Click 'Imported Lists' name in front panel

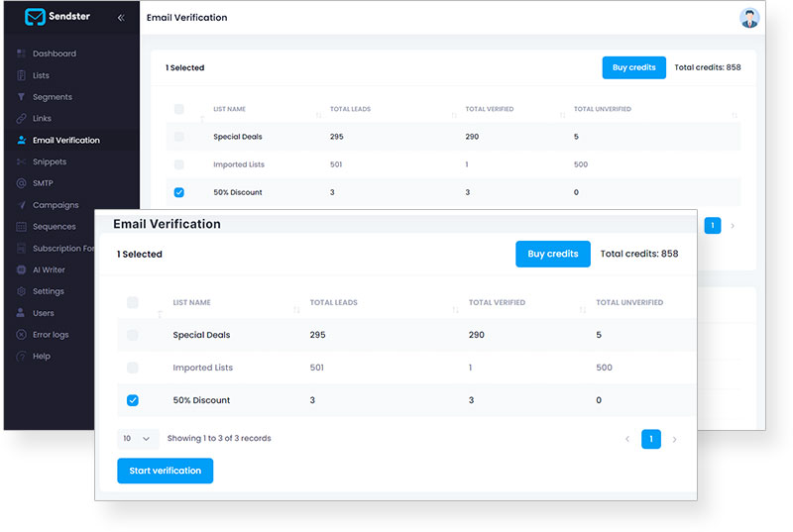pos(203,368)
